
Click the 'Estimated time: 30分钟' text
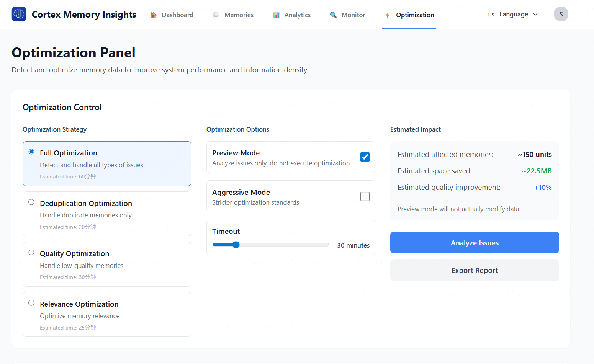(68, 277)
